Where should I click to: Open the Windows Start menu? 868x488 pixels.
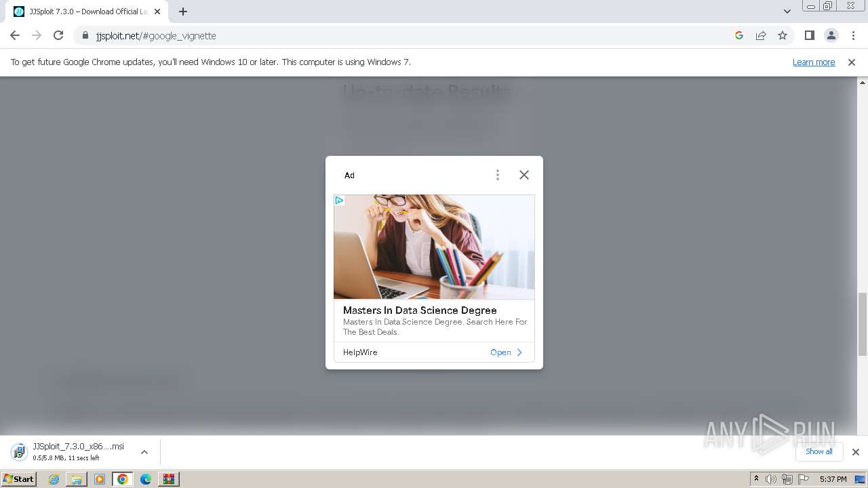click(x=19, y=479)
